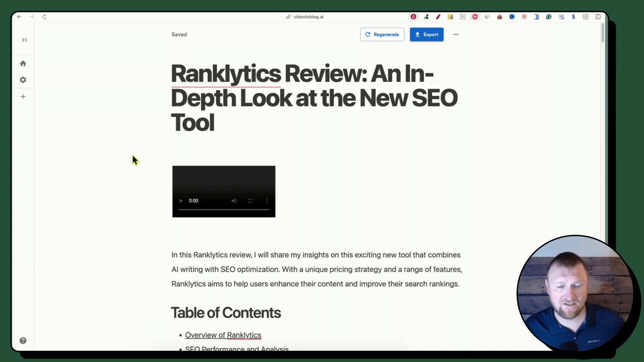This screenshot has height=362, width=644.
Task: Open the envelope mail browser extension
Action: pyautogui.click(x=561, y=17)
